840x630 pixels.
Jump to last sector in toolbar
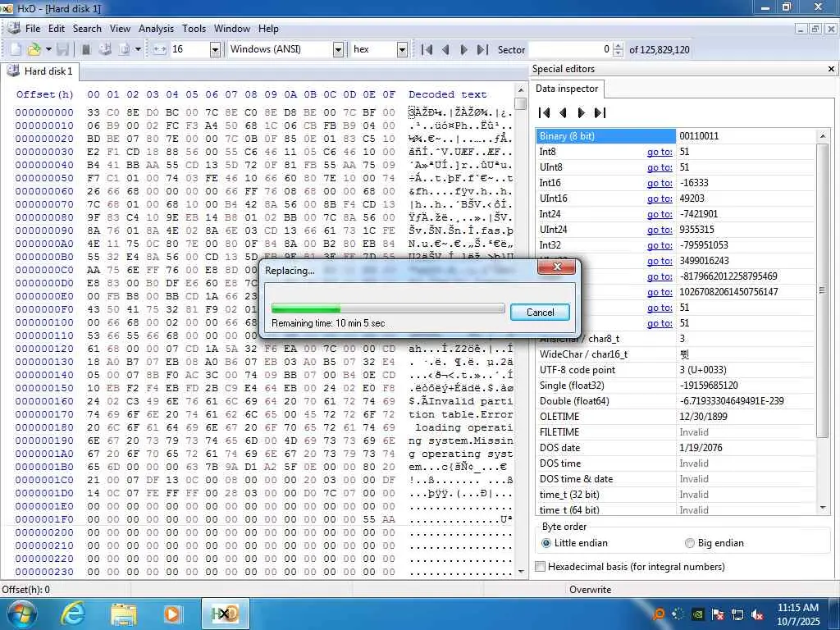tap(482, 50)
